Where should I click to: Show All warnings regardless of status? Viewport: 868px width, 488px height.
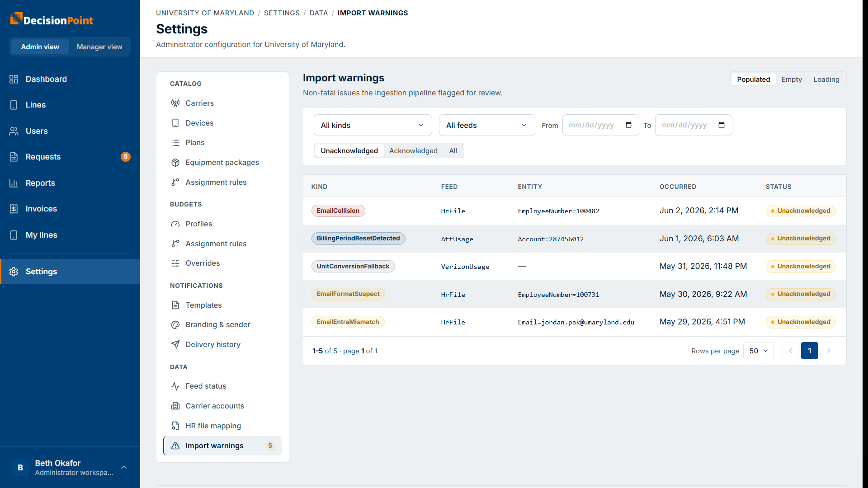(453, 151)
